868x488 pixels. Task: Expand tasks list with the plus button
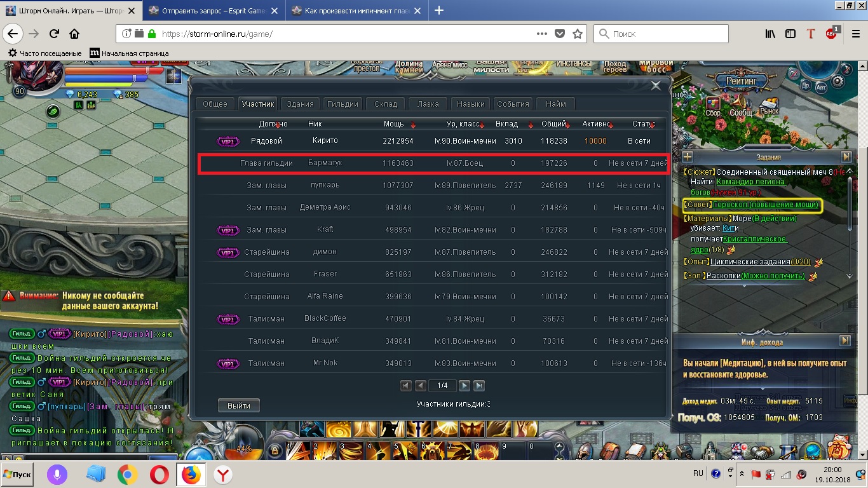click(x=687, y=156)
